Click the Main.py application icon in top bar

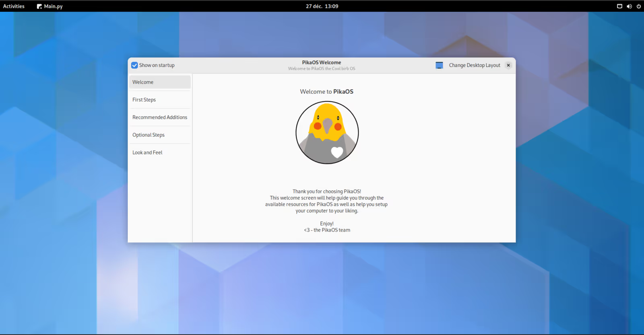(x=39, y=6)
